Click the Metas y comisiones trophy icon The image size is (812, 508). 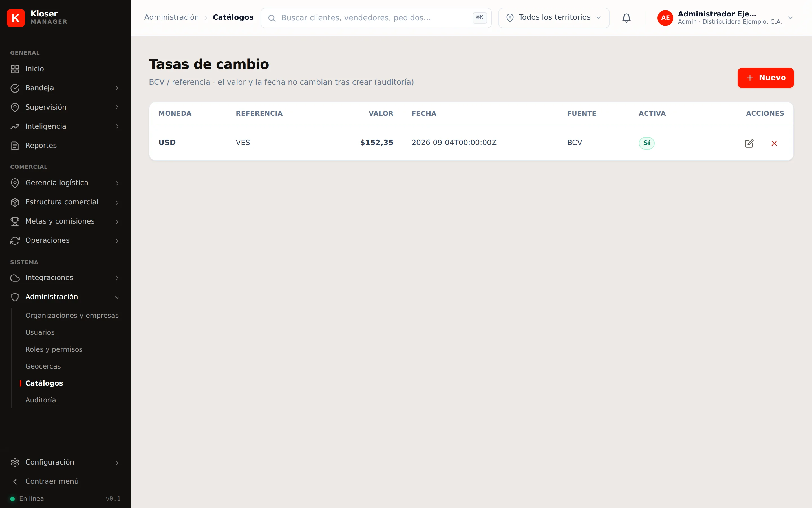[15, 222]
